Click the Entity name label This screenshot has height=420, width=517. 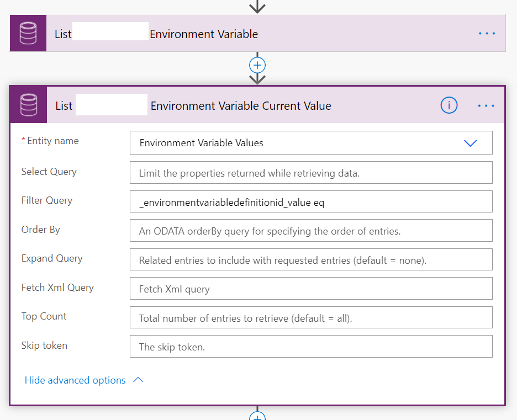53,141
